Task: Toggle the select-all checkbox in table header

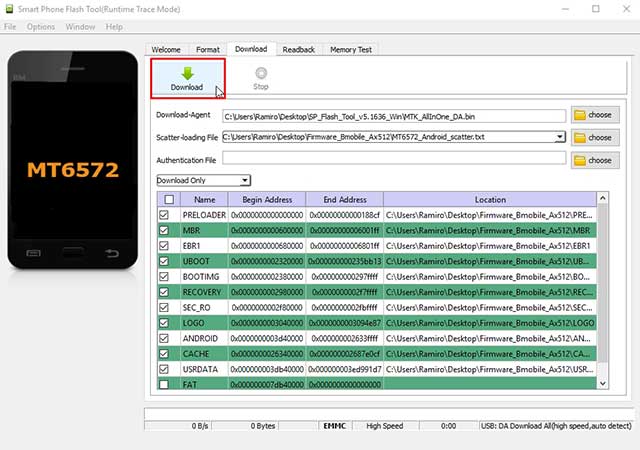Action: point(169,200)
